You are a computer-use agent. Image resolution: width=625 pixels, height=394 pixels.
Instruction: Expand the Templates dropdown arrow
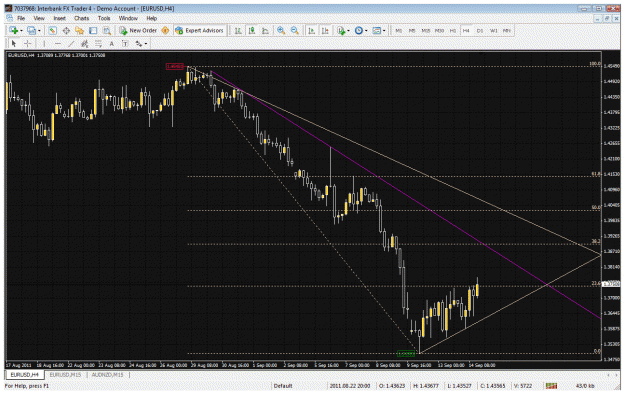384,31
